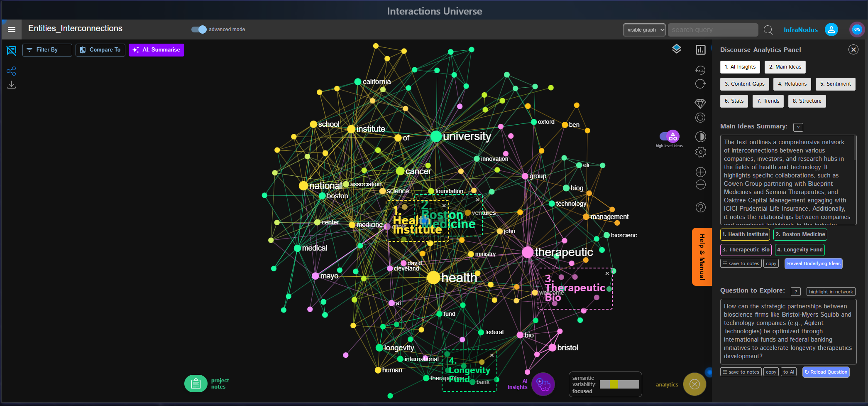Click the bar chart analytics icon

(700, 50)
